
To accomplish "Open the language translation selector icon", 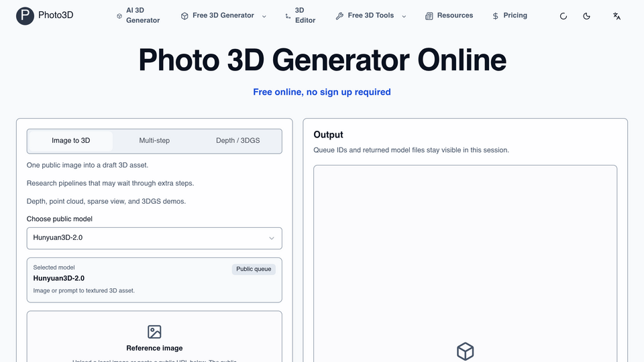I will (x=616, y=16).
